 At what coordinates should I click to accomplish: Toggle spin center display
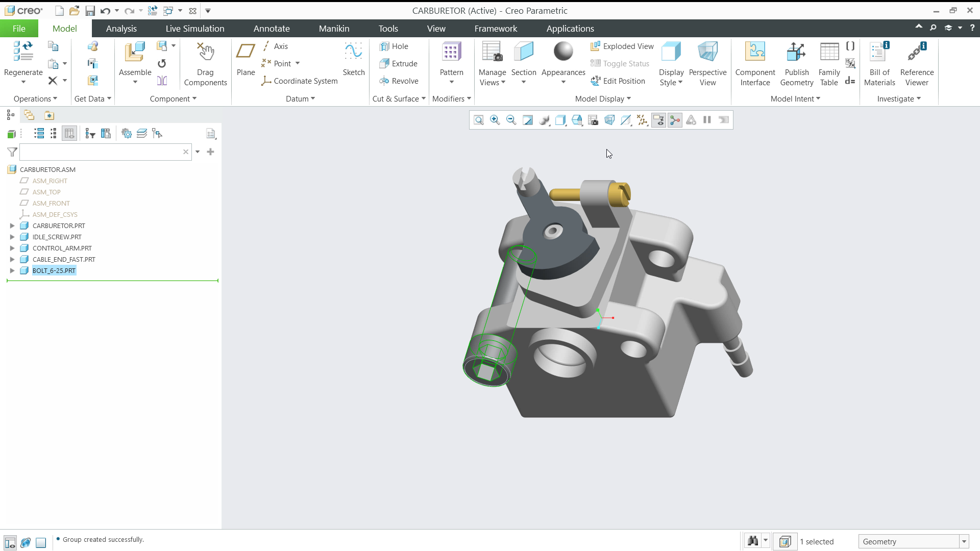click(675, 120)
